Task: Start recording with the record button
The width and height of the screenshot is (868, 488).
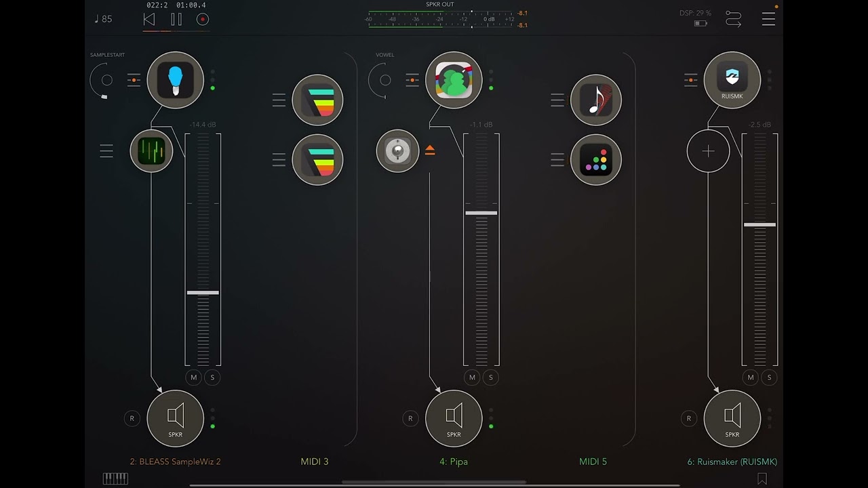Action: click(203, 19)
